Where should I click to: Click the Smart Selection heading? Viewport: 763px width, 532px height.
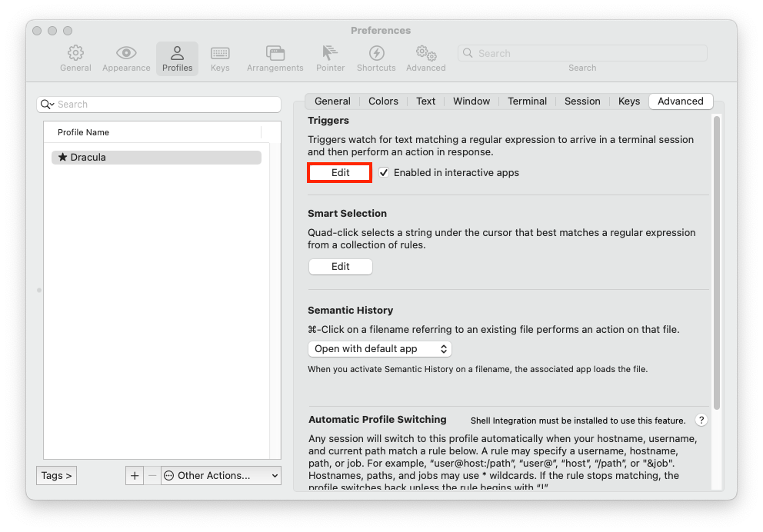coord(347,214)
